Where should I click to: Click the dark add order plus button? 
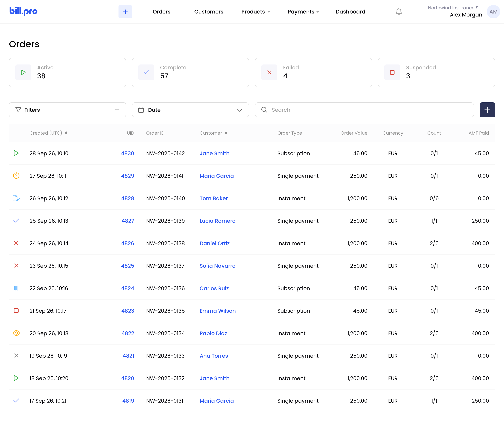pyautogui.click(x=487, y=110)
